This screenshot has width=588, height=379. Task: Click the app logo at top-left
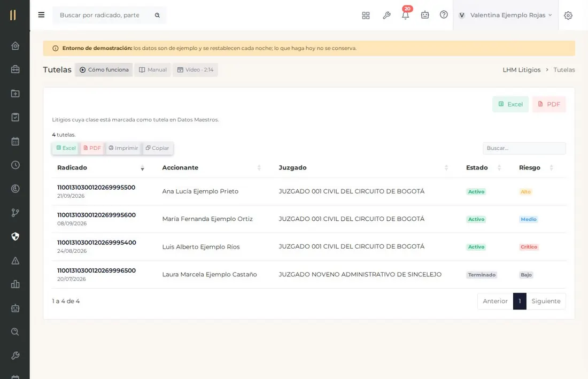tap(13, 15)
